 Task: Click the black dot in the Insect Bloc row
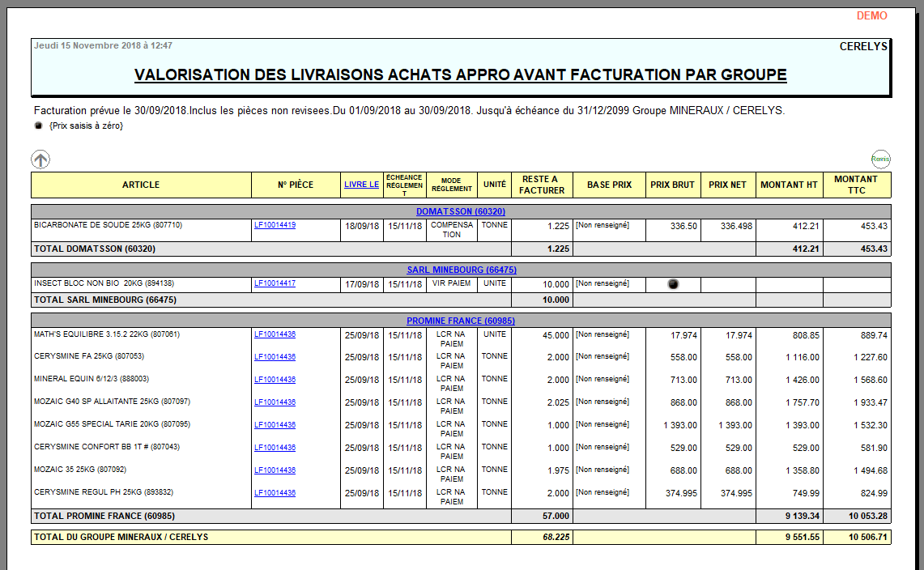(x=673, y=284)
